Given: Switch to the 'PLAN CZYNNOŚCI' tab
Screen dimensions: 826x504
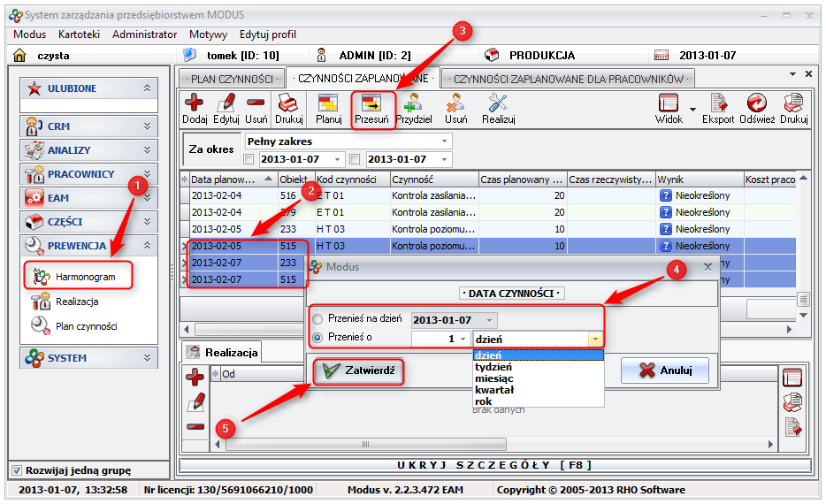Looking at the screenshot, I should point(232,79).
